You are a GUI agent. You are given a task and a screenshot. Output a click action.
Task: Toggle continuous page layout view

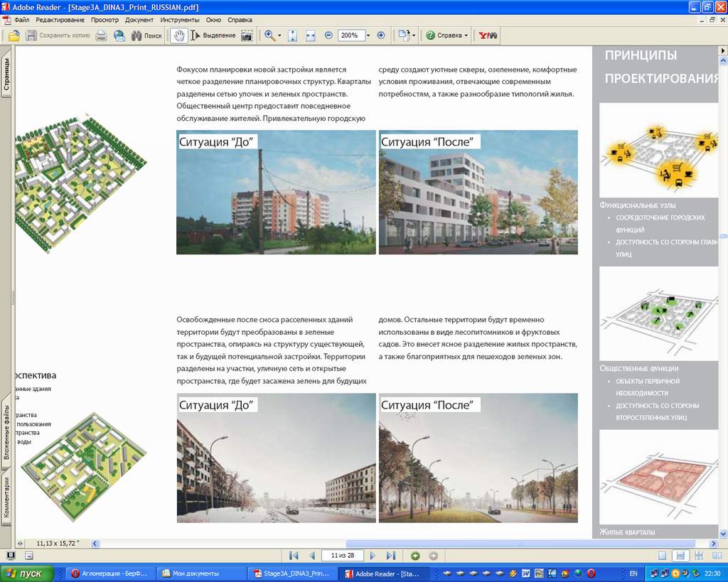[680, 556]
